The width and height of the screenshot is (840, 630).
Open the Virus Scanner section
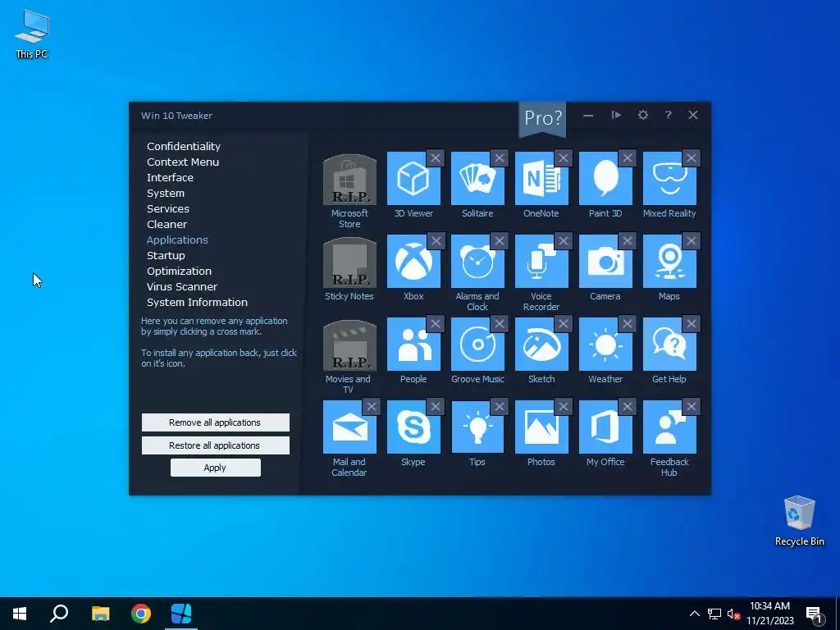point(182,286)
